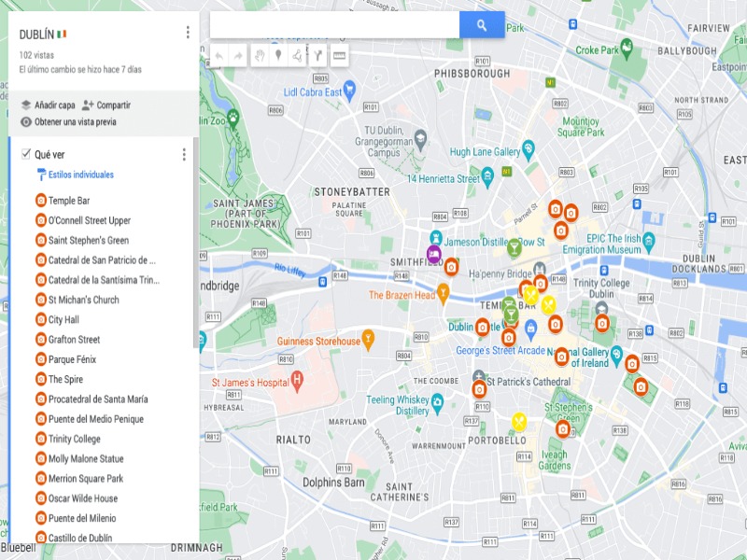Select Temple Bar in the places list
The height and width of the screenshot is (560, 747).
coord(69,201)
